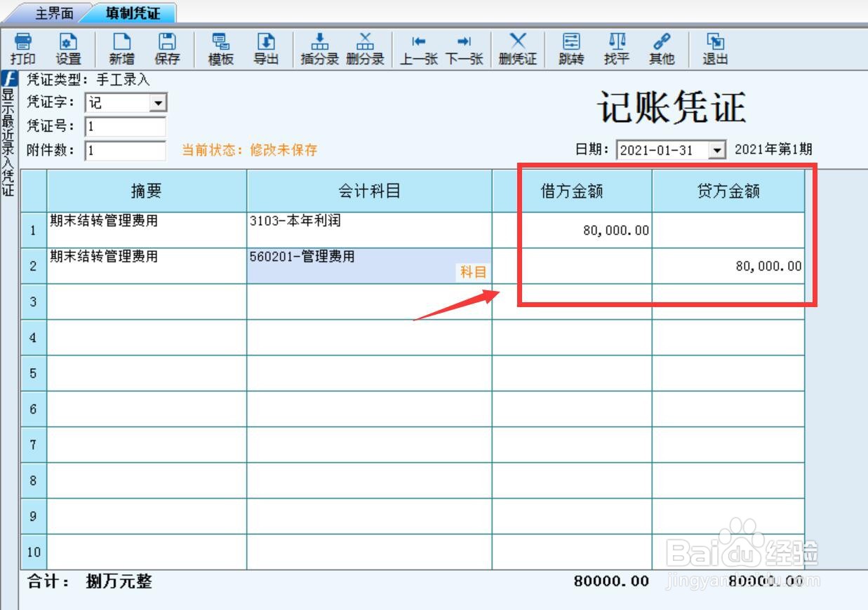This screenshot has width=868, height=610.
Task: Click row 1 summary 期末结转管理费用
Action: (147, 229)
